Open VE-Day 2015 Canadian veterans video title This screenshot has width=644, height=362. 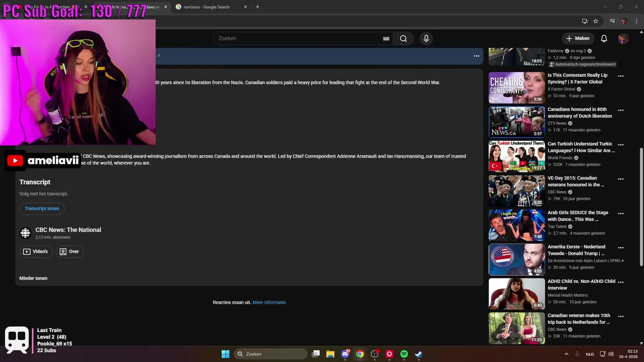click(576, 182)
